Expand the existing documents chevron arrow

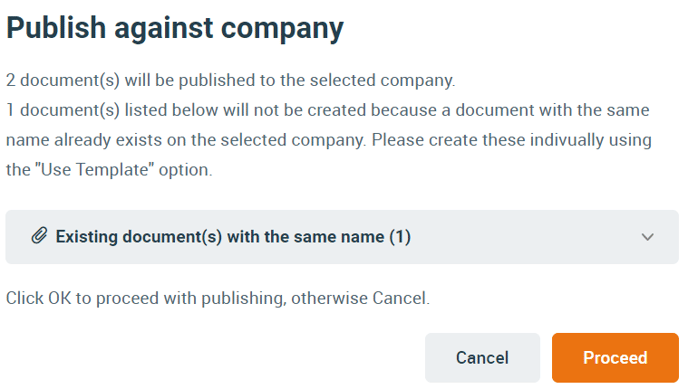[647, 237]
